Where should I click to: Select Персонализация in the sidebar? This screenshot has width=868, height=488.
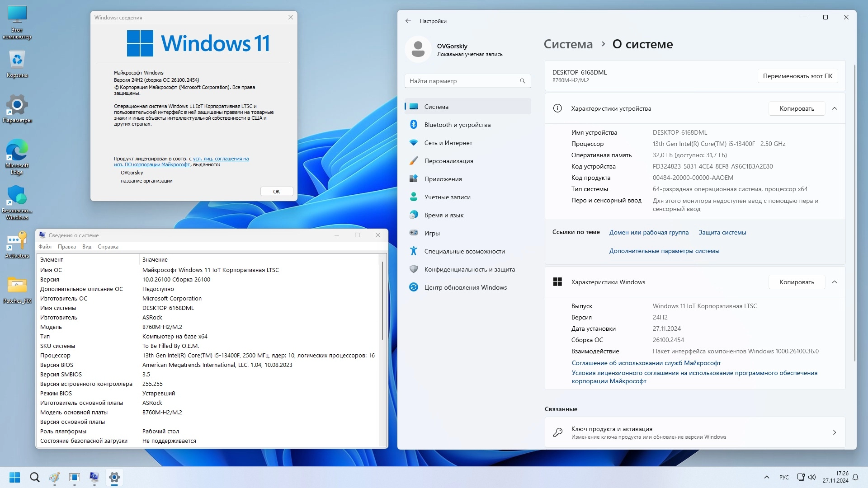448,161
